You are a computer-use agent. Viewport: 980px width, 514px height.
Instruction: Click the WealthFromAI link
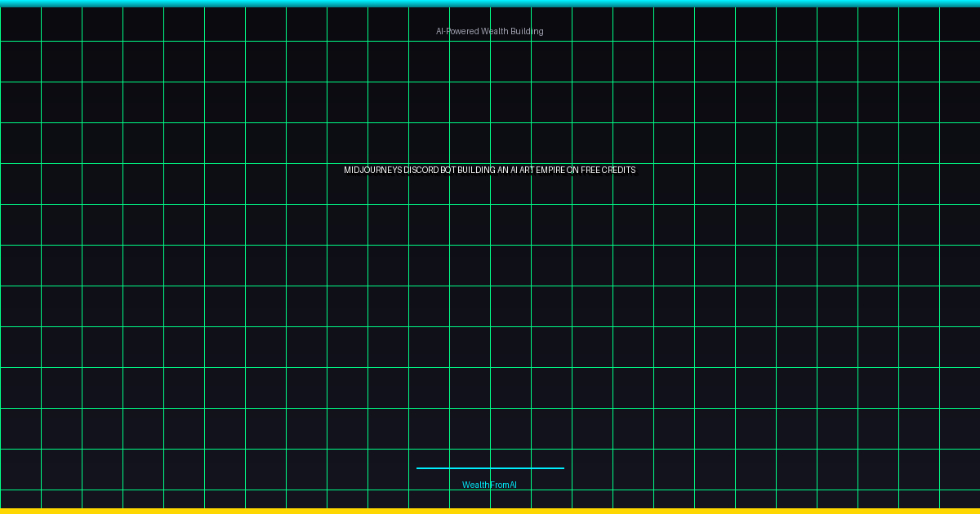point(489,485)
